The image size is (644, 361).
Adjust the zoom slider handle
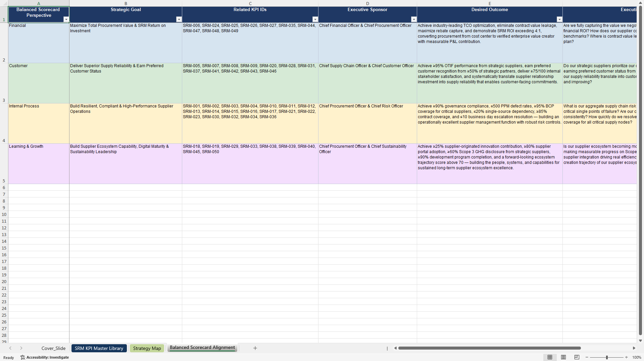[607, 357]
